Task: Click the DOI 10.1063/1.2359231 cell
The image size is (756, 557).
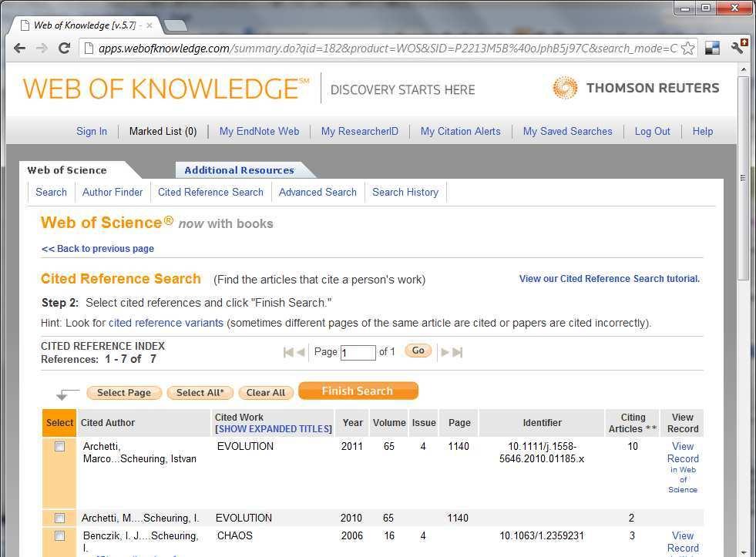Action: coord(542,535)
